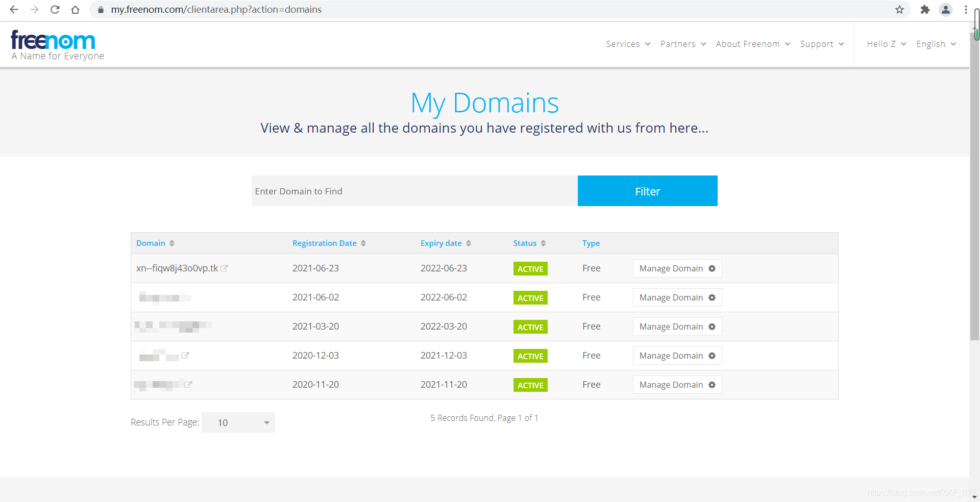Bookmark this page with the star icon

pyautogui.click(x=899, y=10)
